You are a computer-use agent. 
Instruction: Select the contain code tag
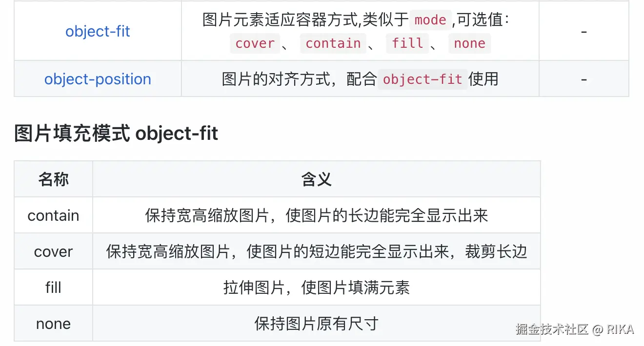[333, 43]
